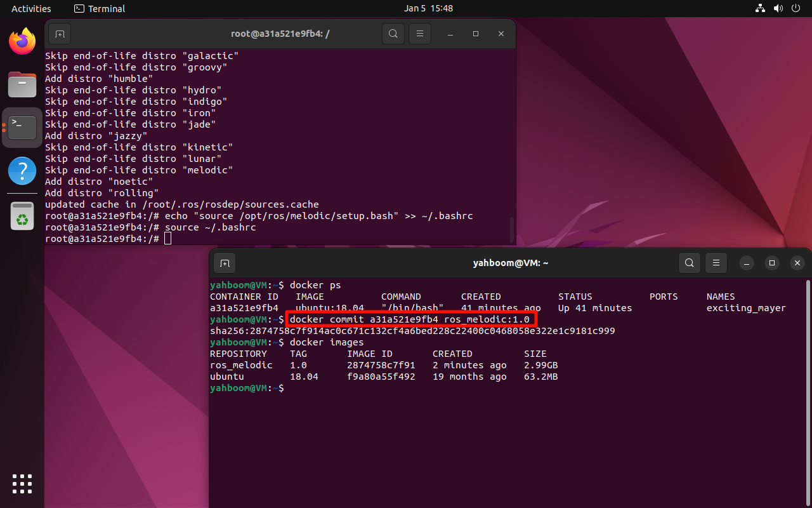Open Files manager from dock
The width and height of the screenshot is (812, 508).
22,84
